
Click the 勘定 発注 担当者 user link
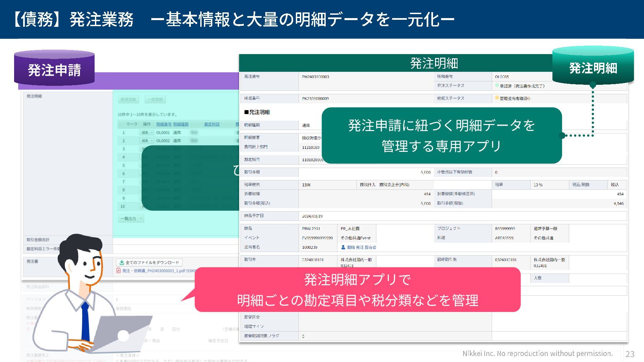click(x=362, y=247)
